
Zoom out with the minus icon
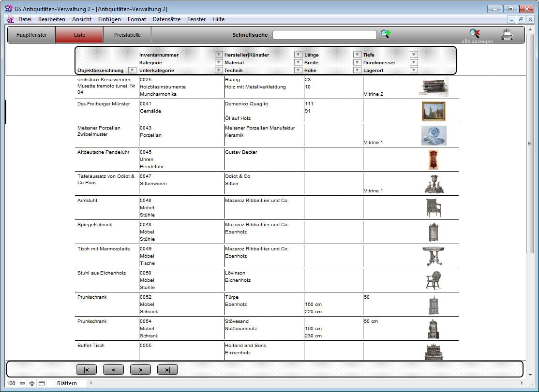(x=22, y=383)
